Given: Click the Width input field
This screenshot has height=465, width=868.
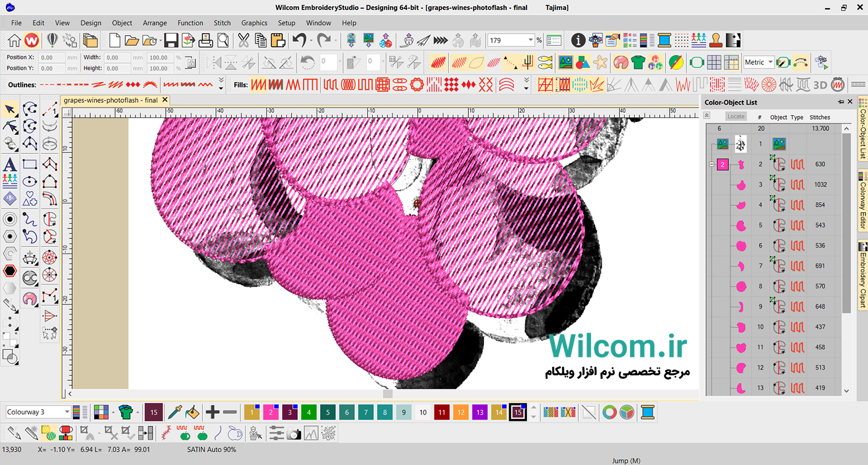Looking at the screenshot, I should [x=118, y=58].
